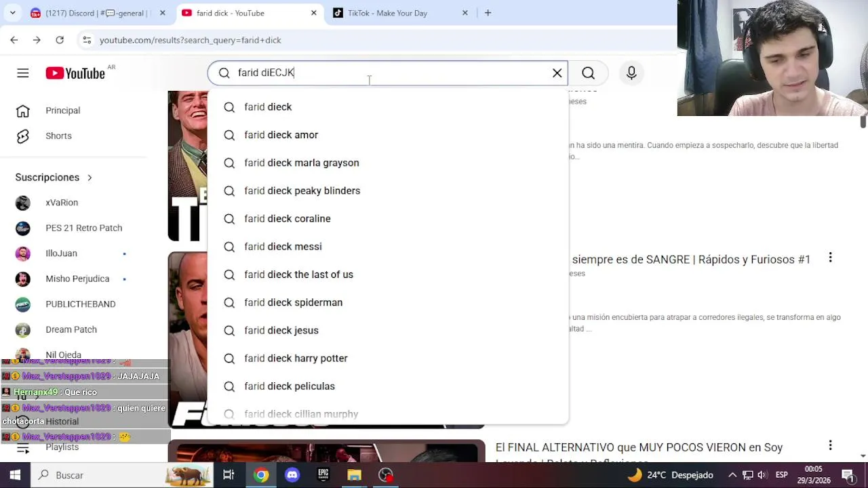Viewport: 868px width, 488px height.
Task: Open the tab search dropdown arrow
Action: point(12,13)
